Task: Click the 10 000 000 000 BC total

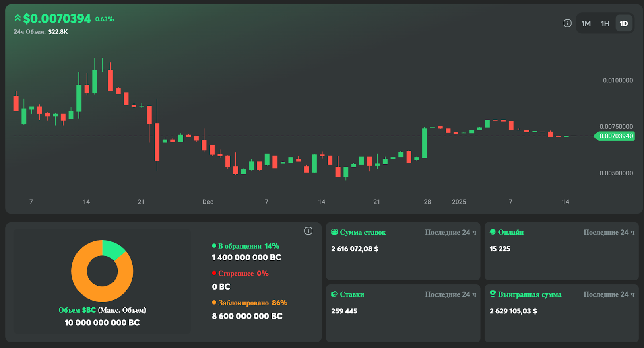Action: (x=102, y=323)
